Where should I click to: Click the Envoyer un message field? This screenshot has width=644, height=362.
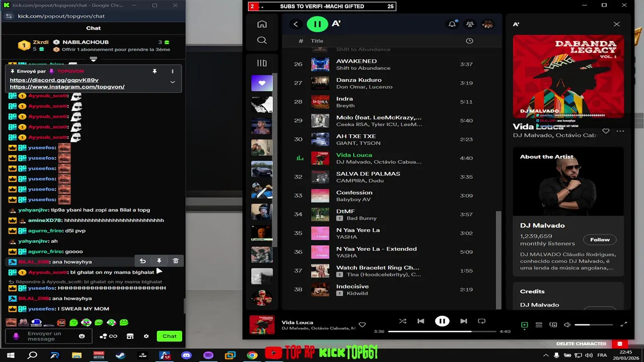click(x=49, y=336)
